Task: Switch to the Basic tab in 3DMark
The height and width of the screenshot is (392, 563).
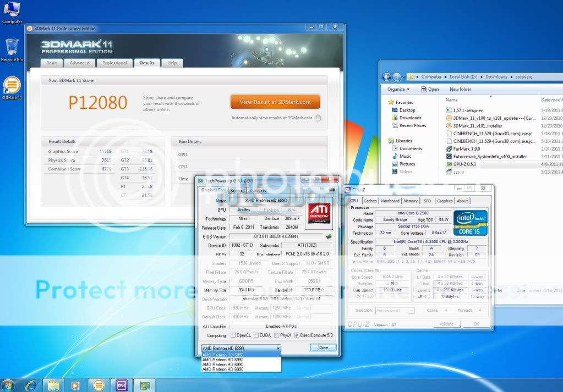Action: (51, 63)
